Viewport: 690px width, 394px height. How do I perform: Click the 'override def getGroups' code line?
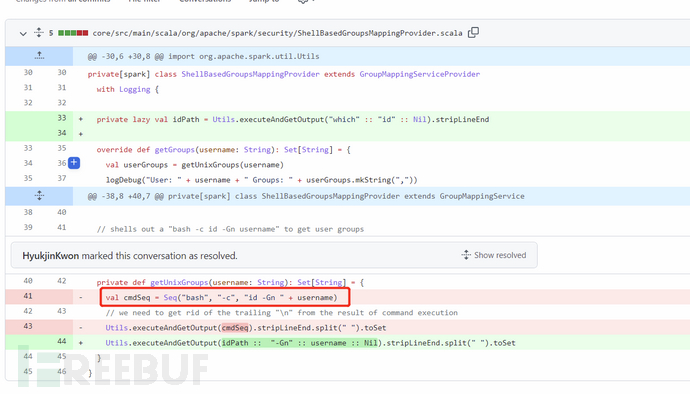[x=224, y=150]
